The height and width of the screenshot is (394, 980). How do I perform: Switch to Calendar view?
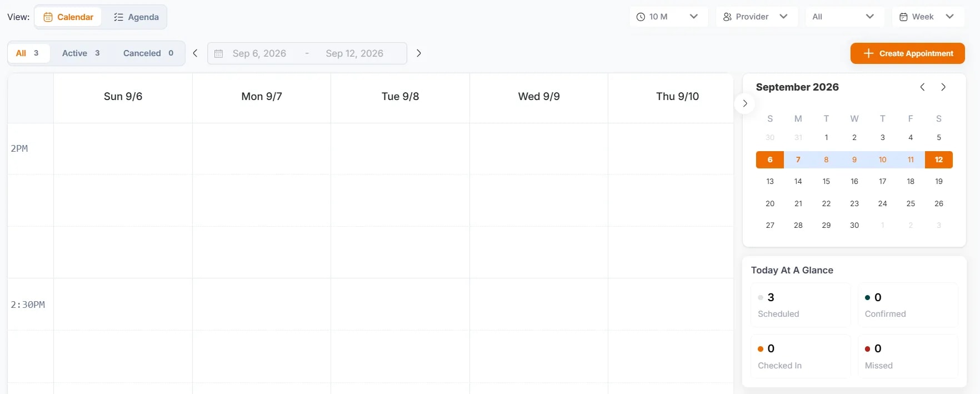click(68, 17)
